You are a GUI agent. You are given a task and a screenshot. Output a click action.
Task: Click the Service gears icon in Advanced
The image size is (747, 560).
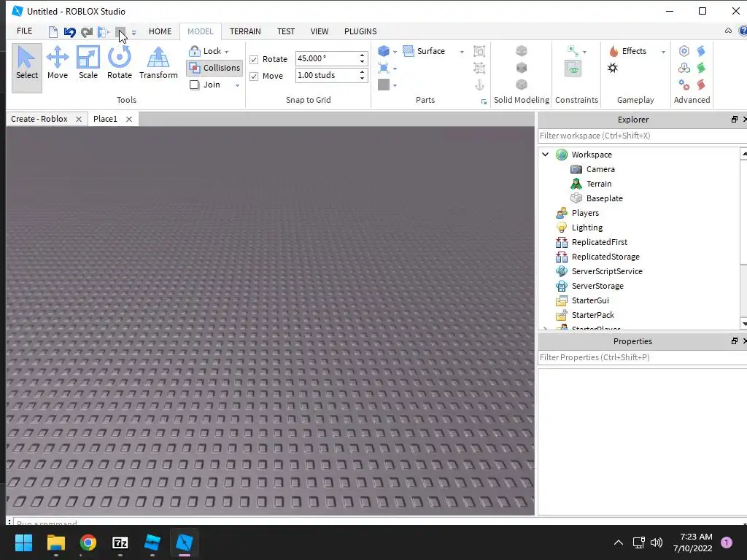point(684,85)
